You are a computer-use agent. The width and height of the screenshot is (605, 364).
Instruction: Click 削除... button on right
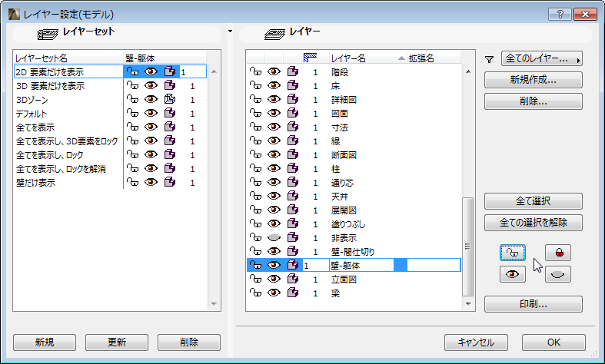[534, 101]
